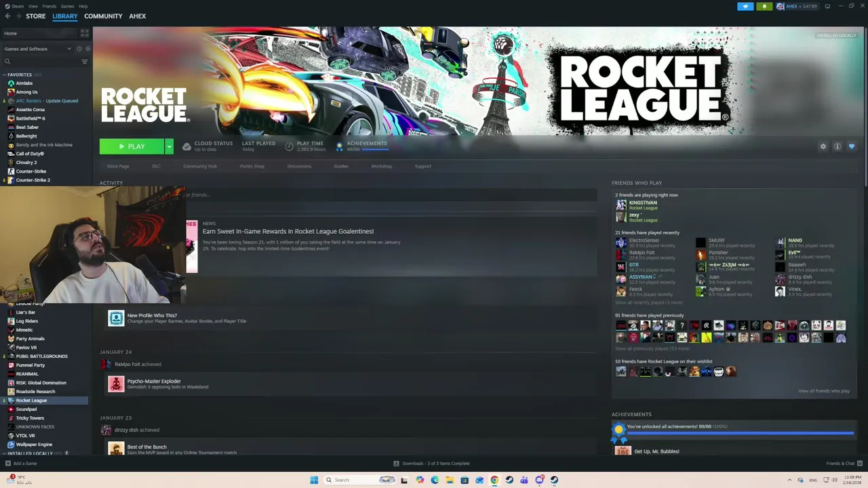Open Windows Start menu
Viewport: 868px width, 488px height.
[314, 480]
